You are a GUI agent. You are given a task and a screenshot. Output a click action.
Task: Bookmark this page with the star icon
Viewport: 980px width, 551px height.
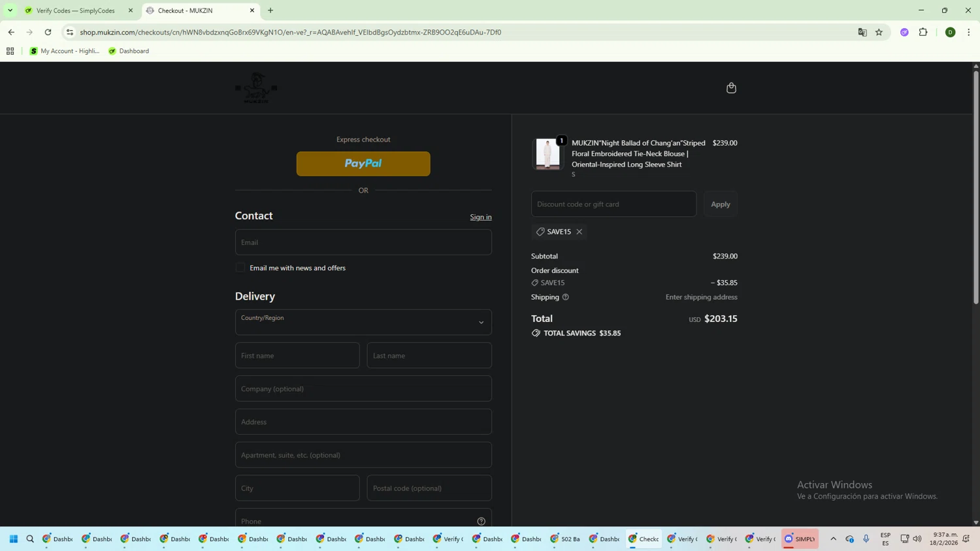coord(879,32)
